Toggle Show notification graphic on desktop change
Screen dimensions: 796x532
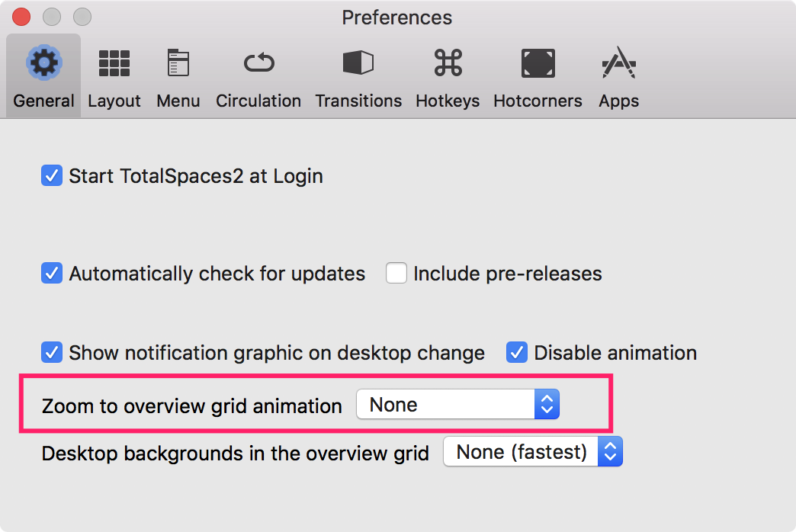pos(52,353)
